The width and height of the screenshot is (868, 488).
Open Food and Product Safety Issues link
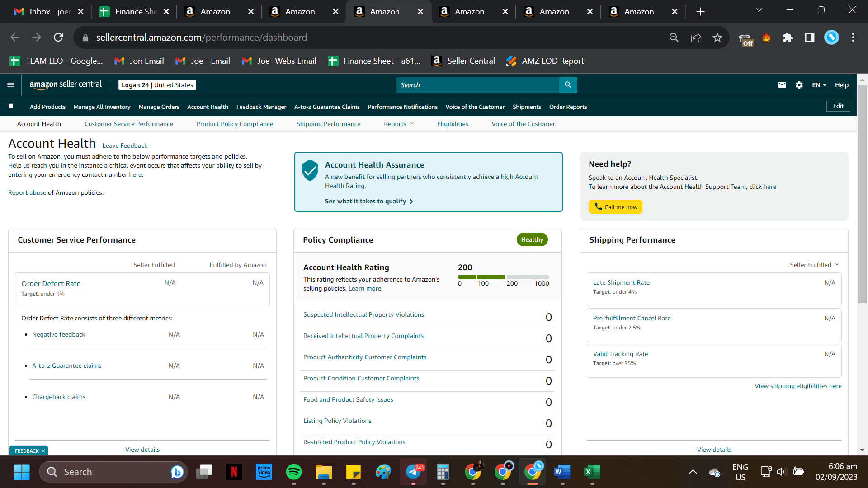(348, 399)
